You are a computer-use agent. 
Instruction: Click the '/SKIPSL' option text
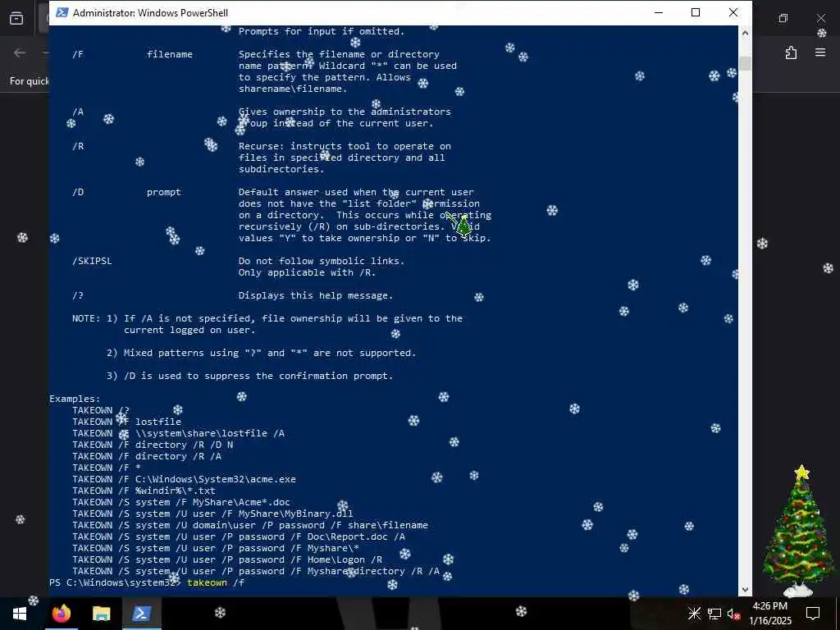click(x=92, y=261)
